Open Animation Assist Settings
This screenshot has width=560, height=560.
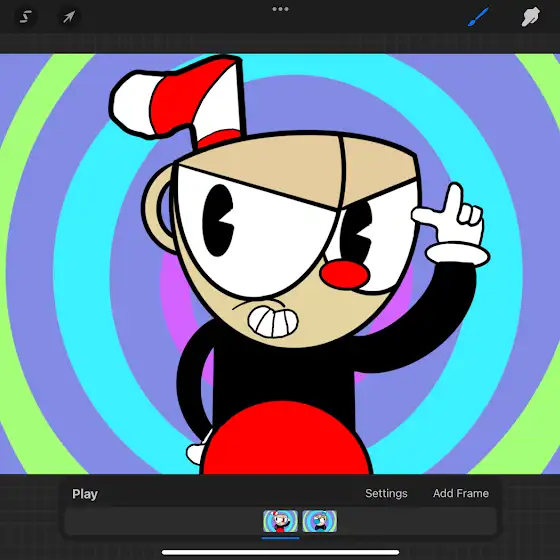(386, 493)
